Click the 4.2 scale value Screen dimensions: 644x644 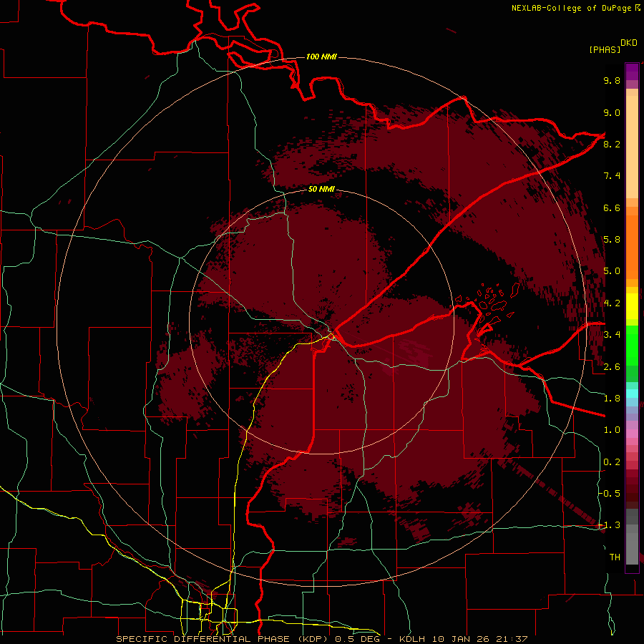tap(612, 303)
